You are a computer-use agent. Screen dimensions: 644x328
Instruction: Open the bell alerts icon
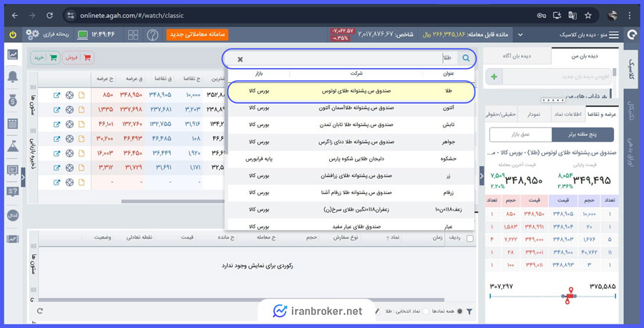tap(13, 77)
